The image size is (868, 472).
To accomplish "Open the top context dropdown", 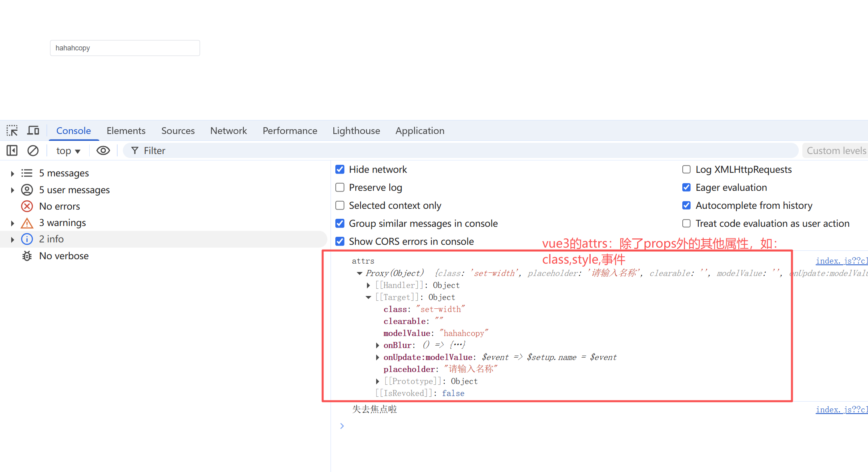I will point(68,151).
